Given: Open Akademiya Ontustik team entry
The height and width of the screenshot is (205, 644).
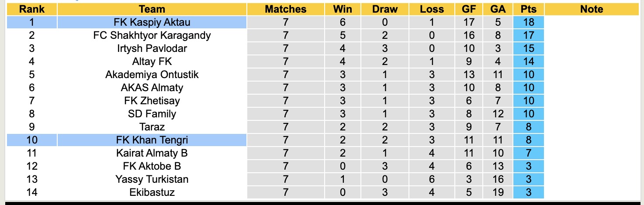Looking at the screenshot, I should [x=152, y=75].
